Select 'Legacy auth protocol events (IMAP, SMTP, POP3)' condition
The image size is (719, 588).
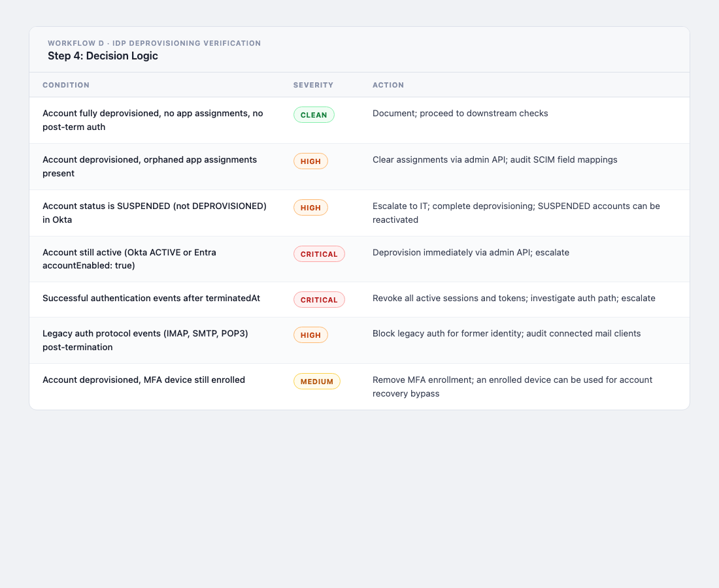click(x=145, y=340)
